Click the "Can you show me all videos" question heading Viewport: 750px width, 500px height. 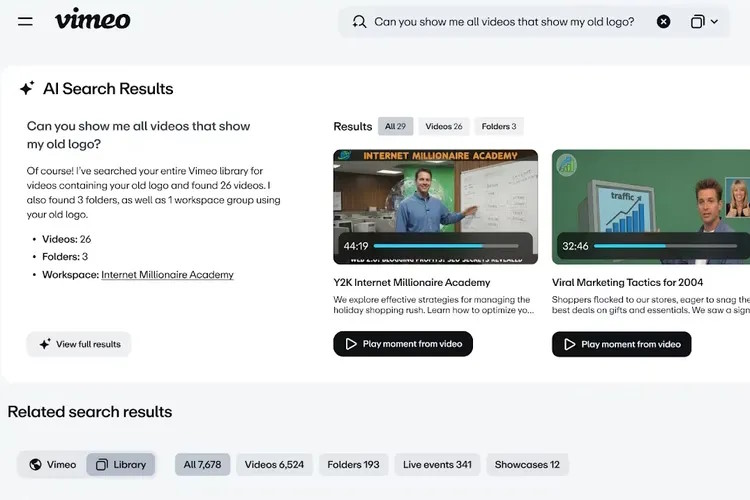tap(138, 135)
